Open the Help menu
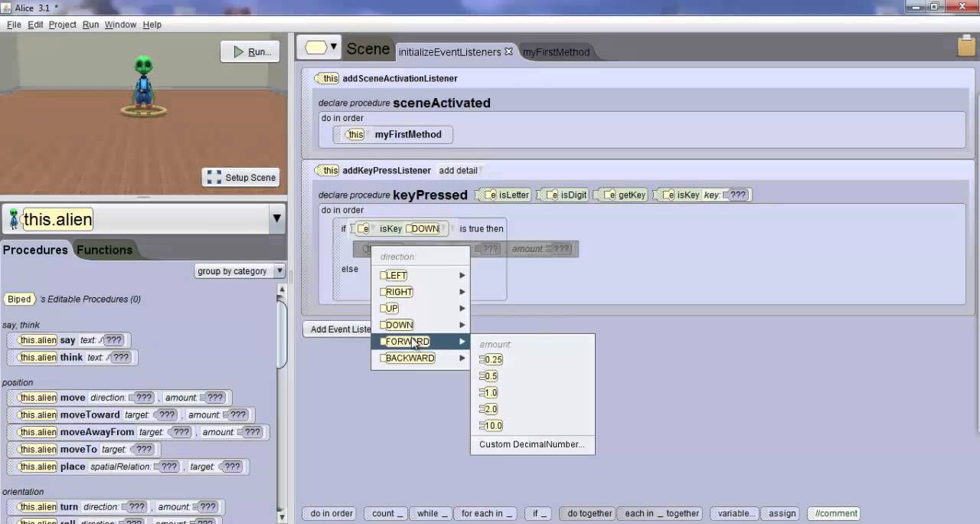This screenshot has height=524, width=980. pyautogui.click(x=152, y=25)
